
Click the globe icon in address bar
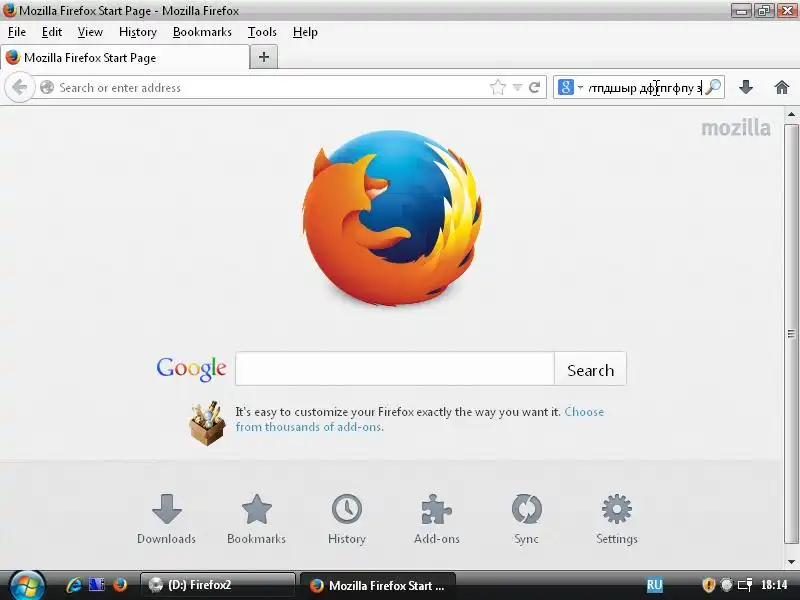(x=47, y=87)
